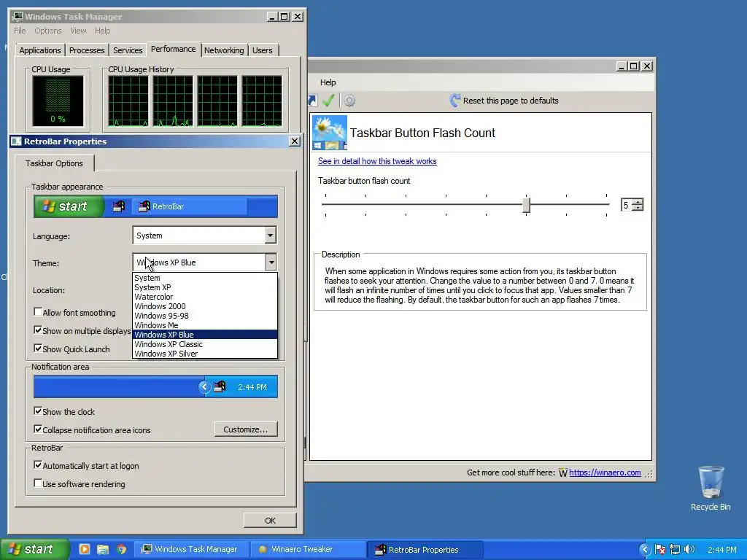Screen dimensions: 747x560
Task: Click OK in RetroBar Properties
Action: [x=270, y=521]
